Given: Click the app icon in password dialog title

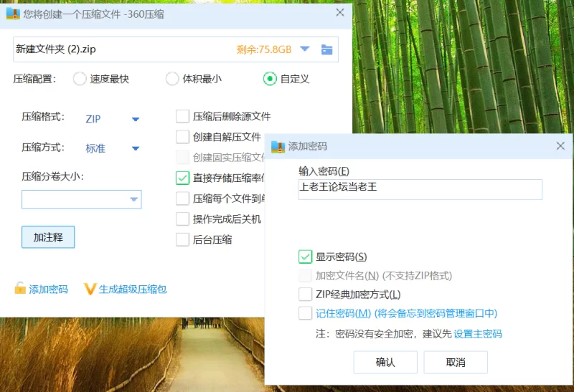Looking at the screenshot, I should point(278,146).
